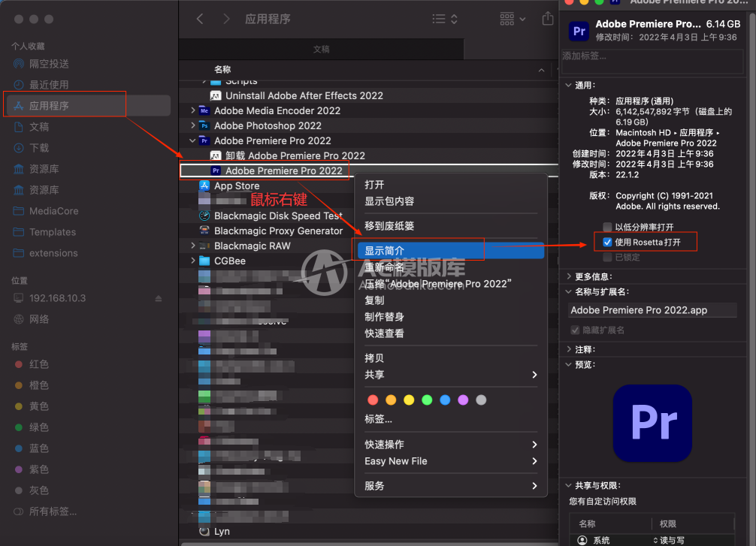The image size is (756, 546).
Task: Enable the 以低分辨率打开 checkbox
Action: pos(607,227)
